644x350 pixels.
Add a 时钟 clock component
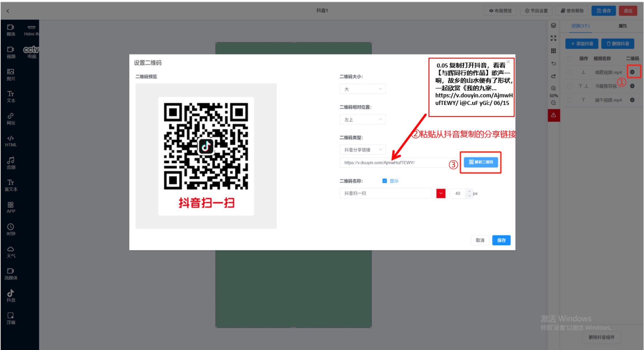pos(11,230)
